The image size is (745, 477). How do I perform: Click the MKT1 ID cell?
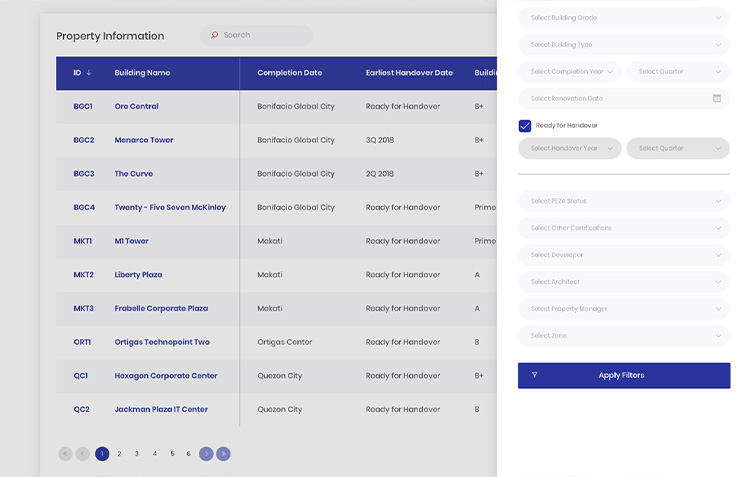coord(83,241)
